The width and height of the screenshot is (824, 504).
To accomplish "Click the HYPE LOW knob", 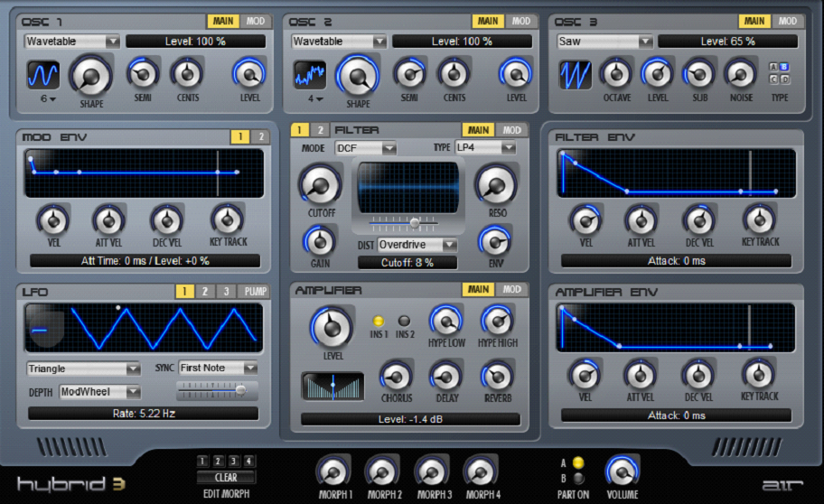I will click(446, 322).
